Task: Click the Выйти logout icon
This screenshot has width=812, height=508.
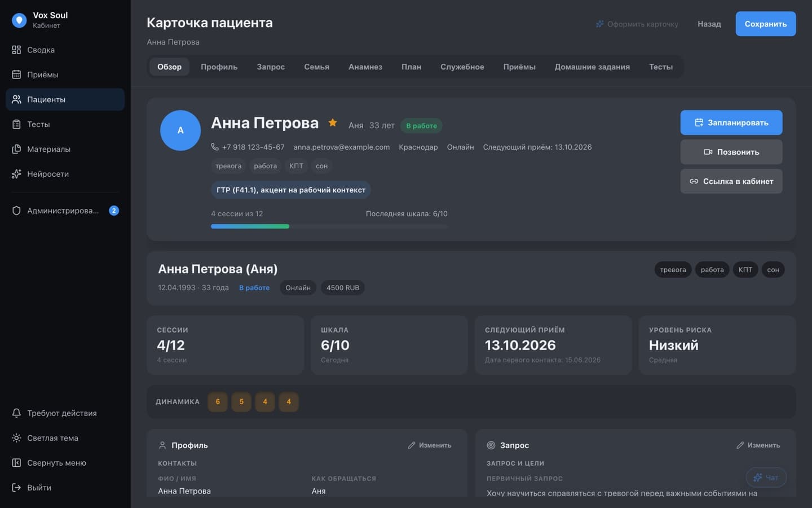Action: pos(16,488)
